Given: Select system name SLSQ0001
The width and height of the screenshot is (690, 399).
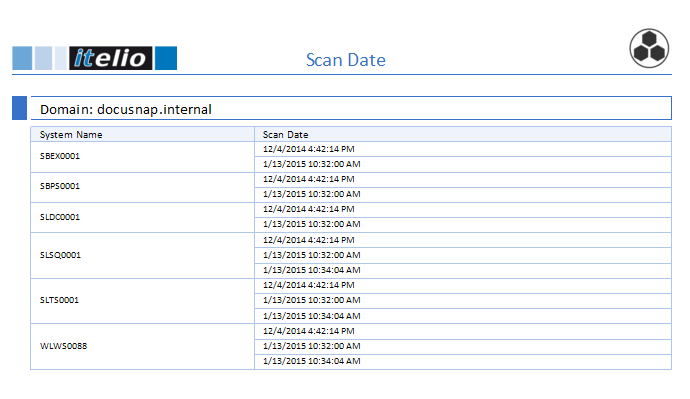Looking at the screenshot, I should pyautogui.click(x=60, y=255).
